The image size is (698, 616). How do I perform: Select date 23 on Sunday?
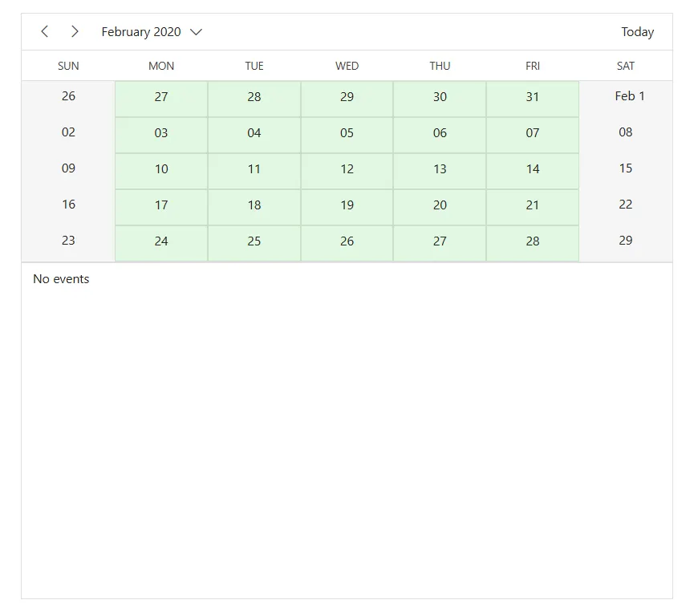click(x=68, y=243)
